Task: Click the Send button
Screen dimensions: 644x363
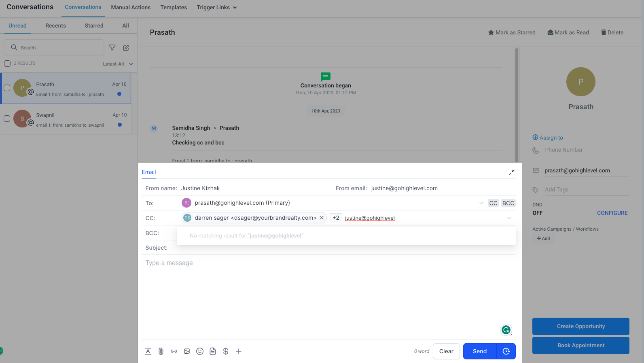Action: (x=479, y=351)
